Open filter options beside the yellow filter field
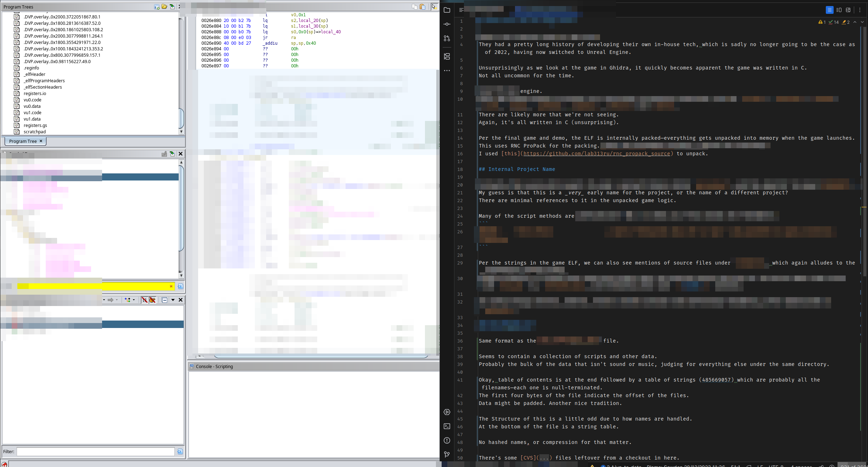The width and height of the screenshot is (868, 467). (x=180, y=286)
